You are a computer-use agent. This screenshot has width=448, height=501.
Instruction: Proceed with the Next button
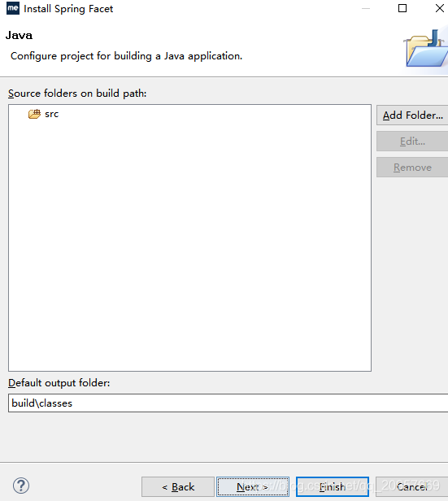coord(253,486)
